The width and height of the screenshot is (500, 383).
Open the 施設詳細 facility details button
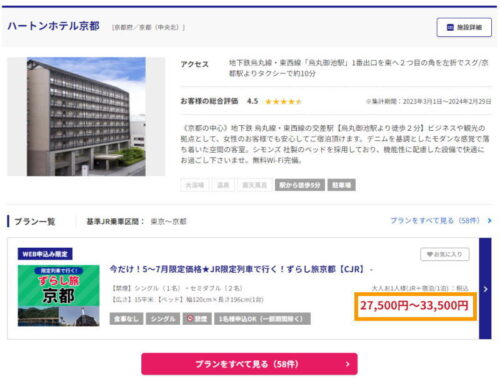point(464,27)
